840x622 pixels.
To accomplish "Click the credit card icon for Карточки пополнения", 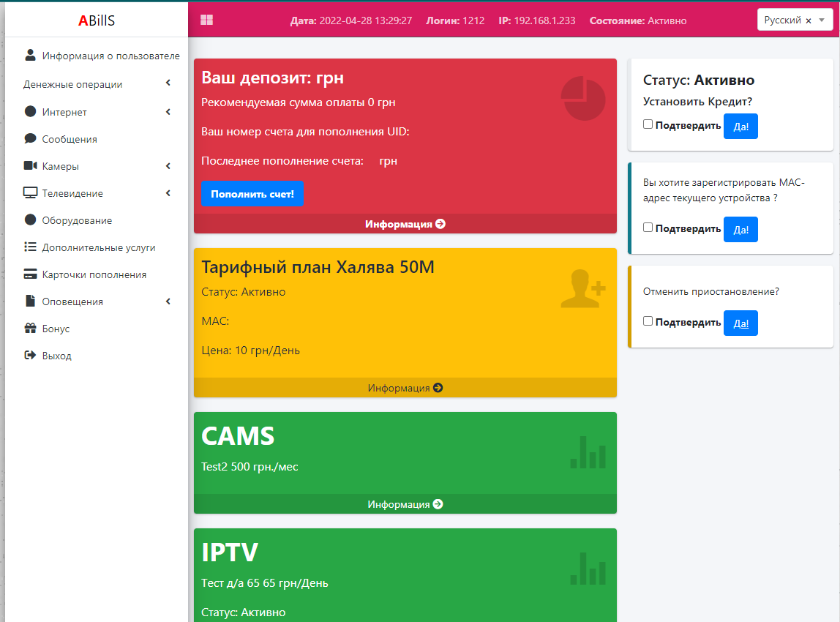I will coord(30,274).
